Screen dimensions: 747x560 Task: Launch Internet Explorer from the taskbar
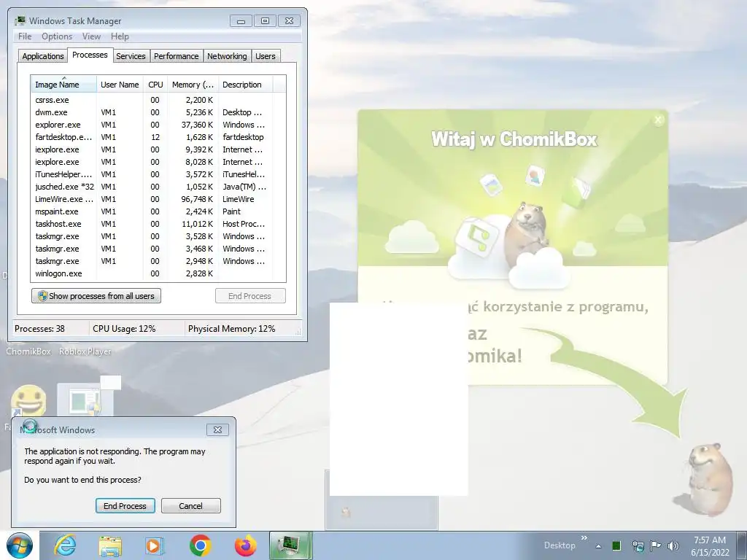coord(65,545)
